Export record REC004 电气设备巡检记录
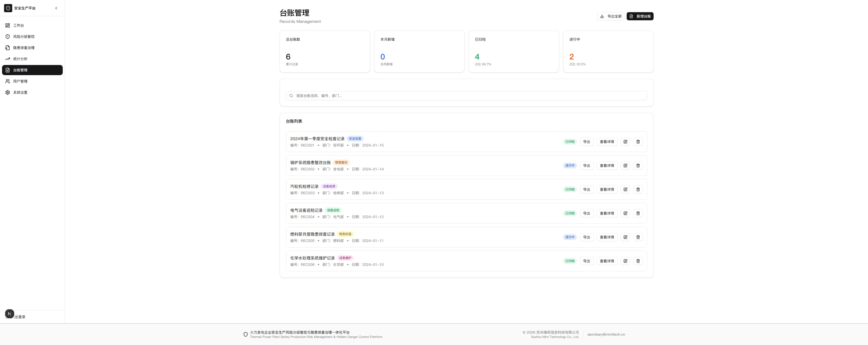 pos(586,213)
